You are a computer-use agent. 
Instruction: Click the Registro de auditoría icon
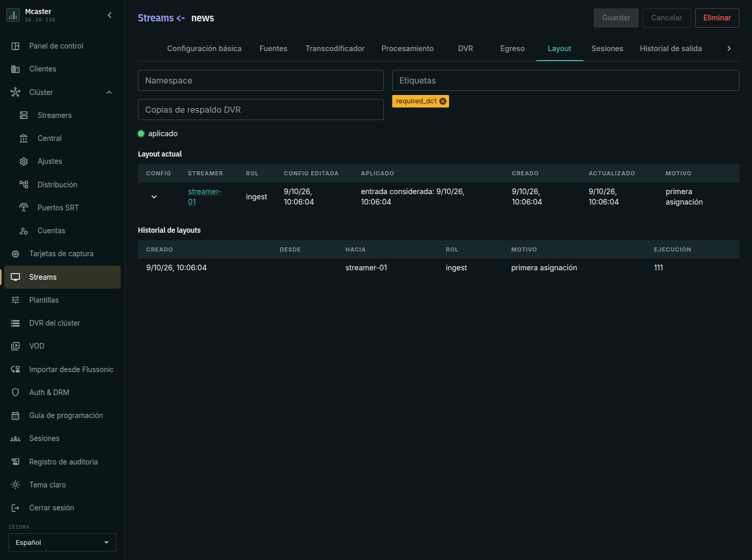point(16,462)
